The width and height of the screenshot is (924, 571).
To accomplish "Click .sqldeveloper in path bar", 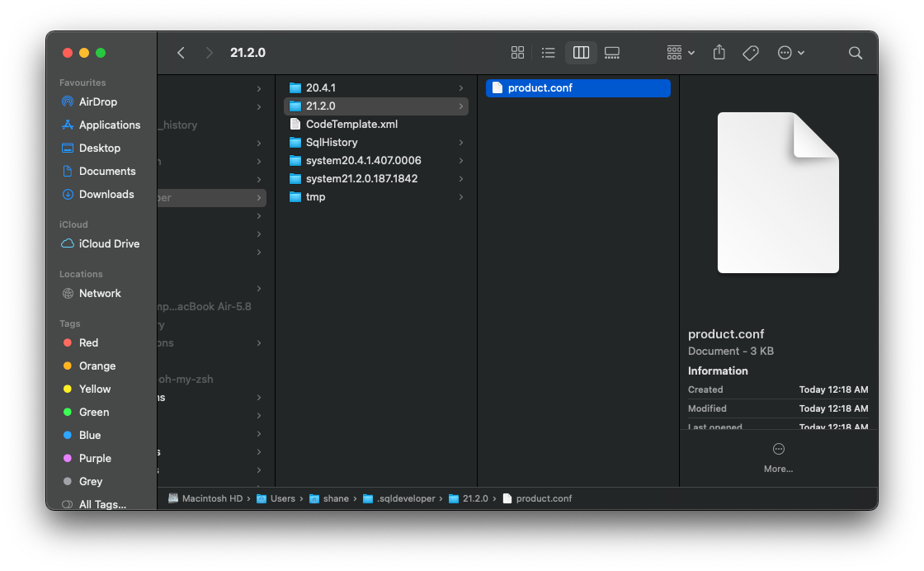I will (399, 498).
